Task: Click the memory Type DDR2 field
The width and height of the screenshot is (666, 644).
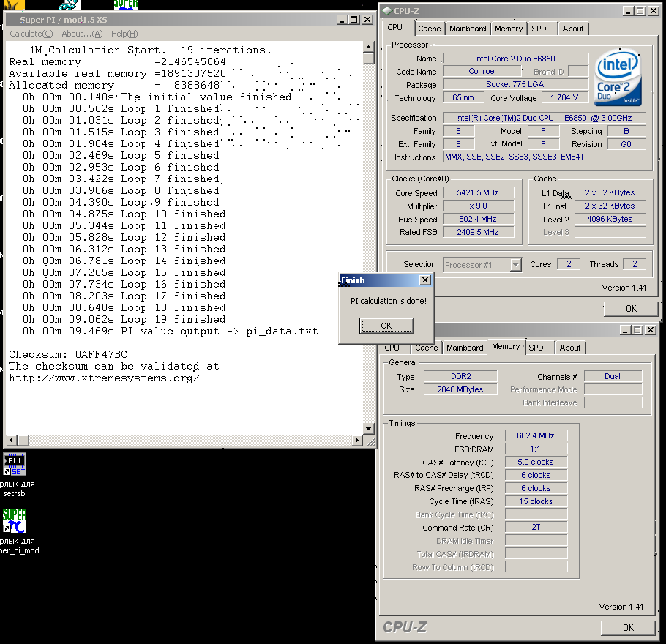Action: (x=460, y=376)
